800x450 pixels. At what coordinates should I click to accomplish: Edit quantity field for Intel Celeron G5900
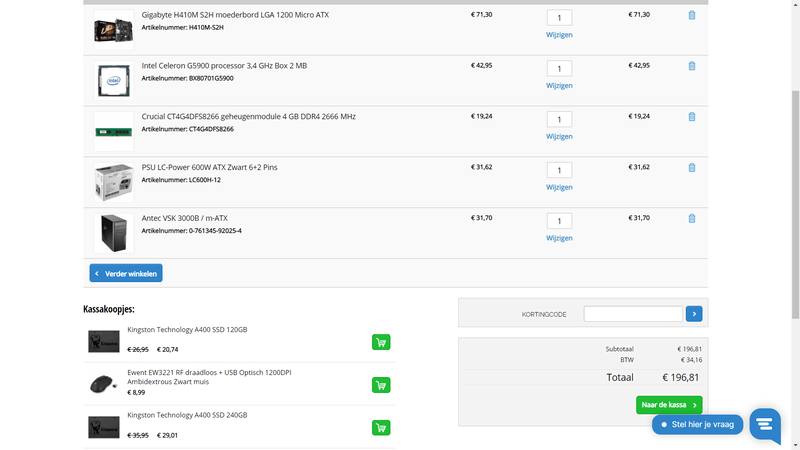click(559, 68)
